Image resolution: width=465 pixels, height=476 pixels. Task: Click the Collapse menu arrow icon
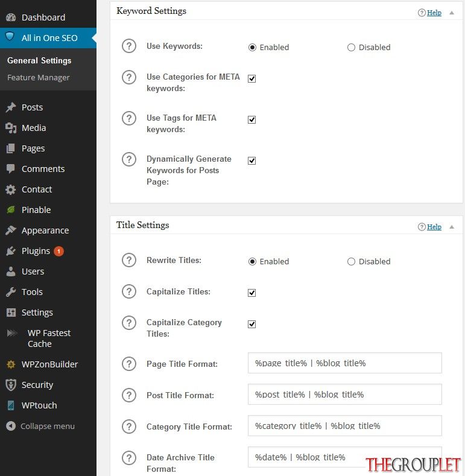(11, 426)
